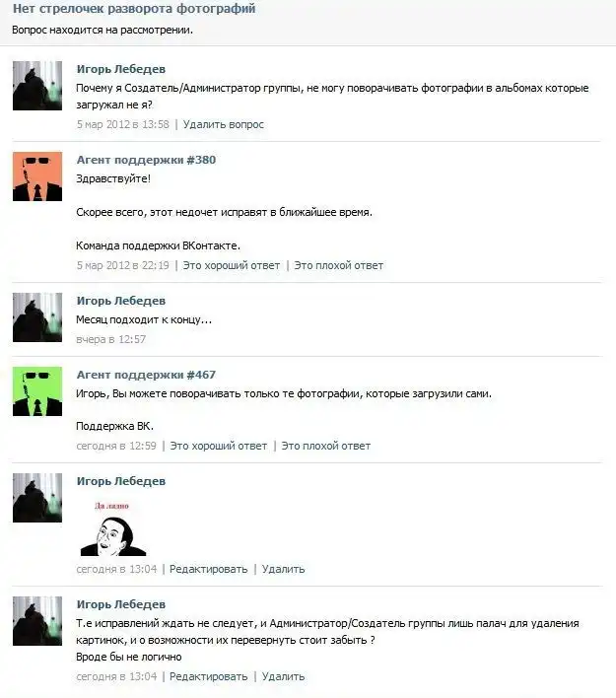Open support agent #380's orange avatar
The width and height of the screenshot is (616, 698).
tap(37, 176)
